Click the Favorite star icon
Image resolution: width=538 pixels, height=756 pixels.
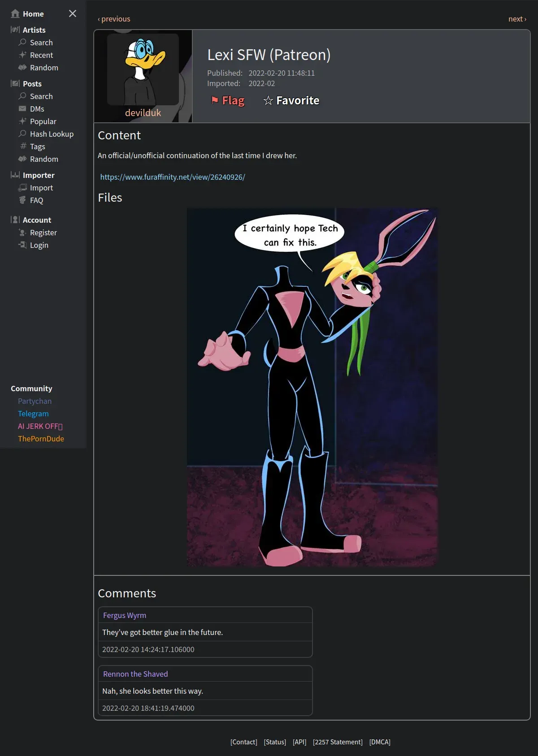click(268, 101)
